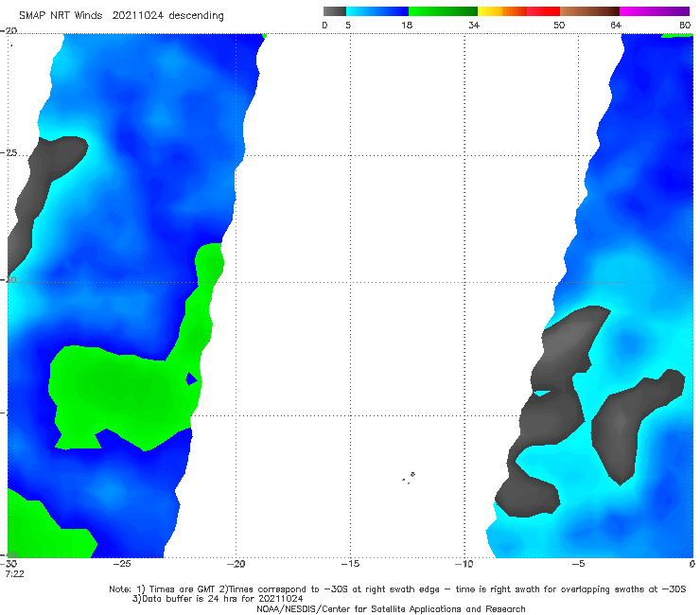The height and width of the screenshot is (615, 700).
Task: Click the brown 50-64 color bar segment
Action: 589,11
